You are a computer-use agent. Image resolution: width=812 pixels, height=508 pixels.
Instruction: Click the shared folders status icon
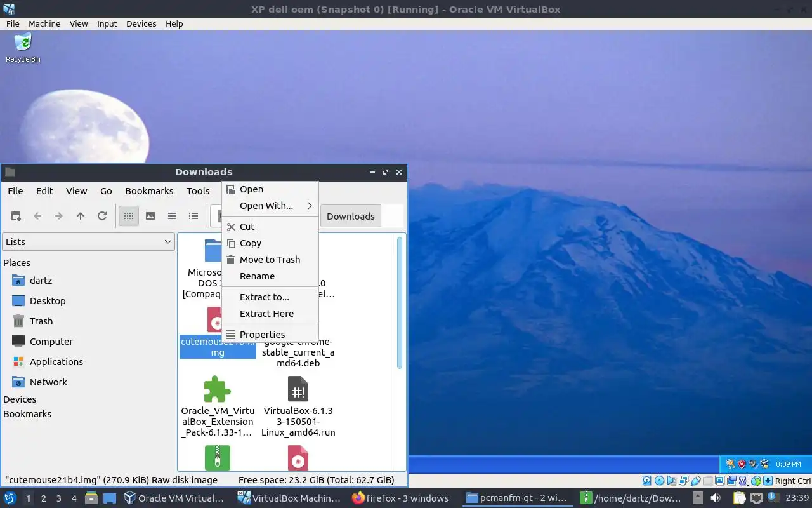[708, 481]
